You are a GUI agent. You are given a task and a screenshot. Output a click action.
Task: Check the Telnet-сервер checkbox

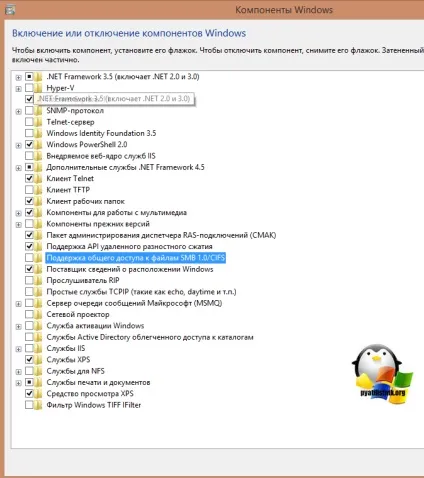pos(29,122)
